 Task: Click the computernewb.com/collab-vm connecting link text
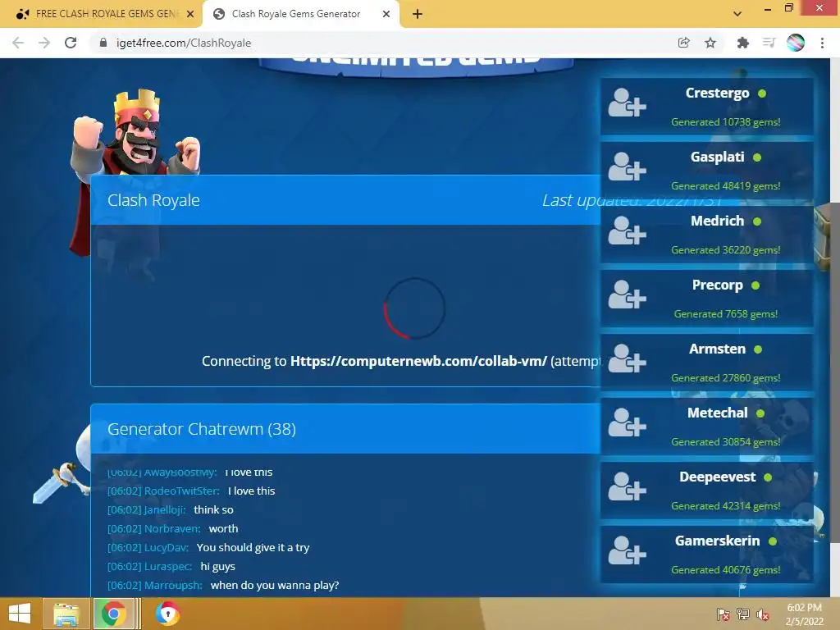coord(418,361)
